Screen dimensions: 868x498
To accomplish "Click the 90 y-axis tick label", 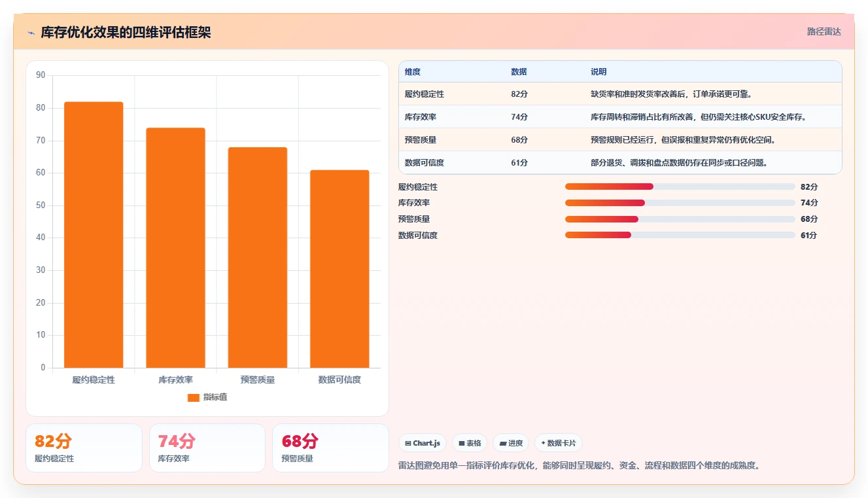I will (41, 75).
